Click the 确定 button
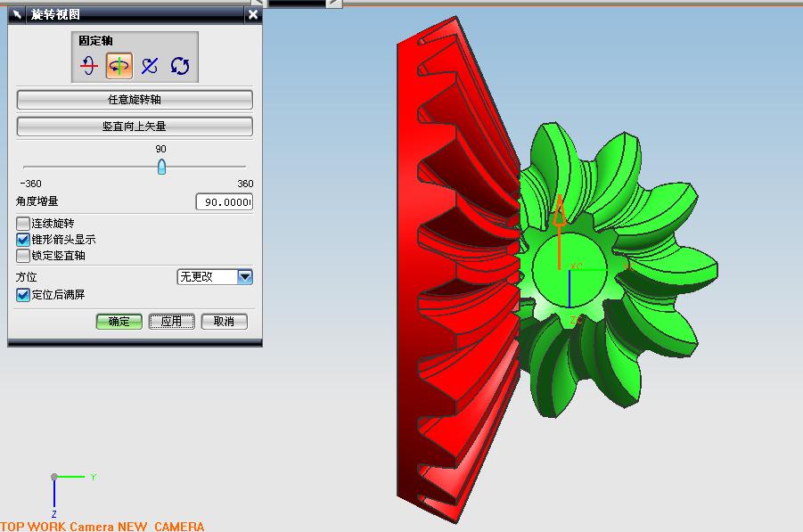Image resolution: width=803 pixels, height=532 pixels. (x=119, y=321)
